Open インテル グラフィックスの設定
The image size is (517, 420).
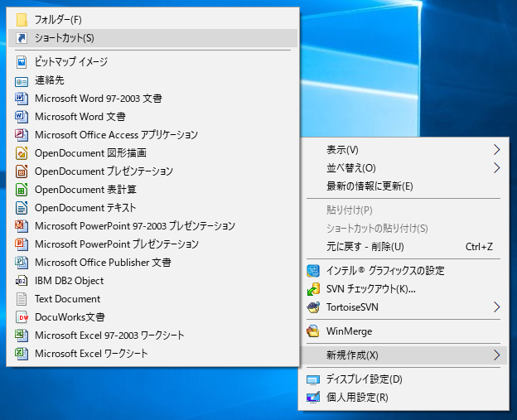[x=403, y=271]
